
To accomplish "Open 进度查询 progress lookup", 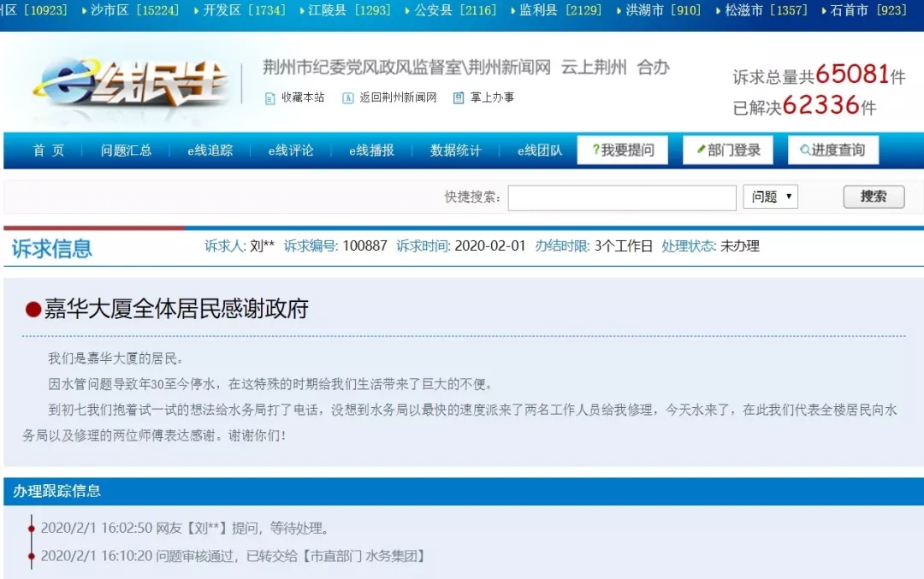I will [832, 151].
